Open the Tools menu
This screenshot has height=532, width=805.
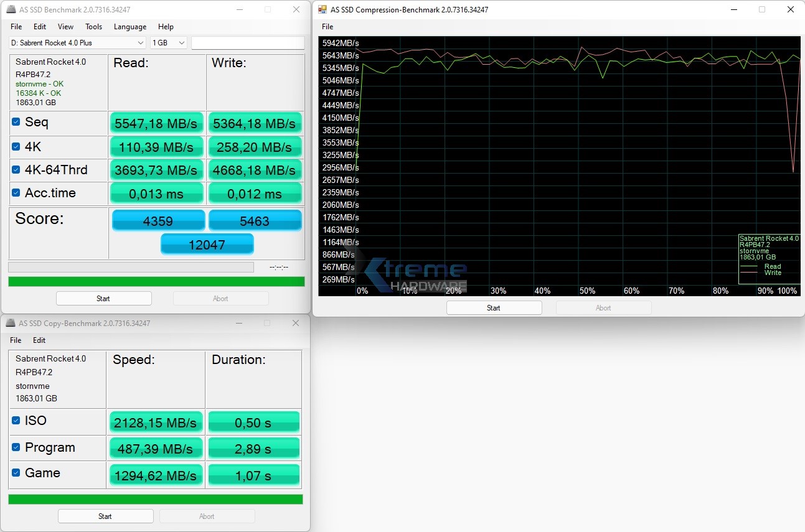tap(93, 27)
